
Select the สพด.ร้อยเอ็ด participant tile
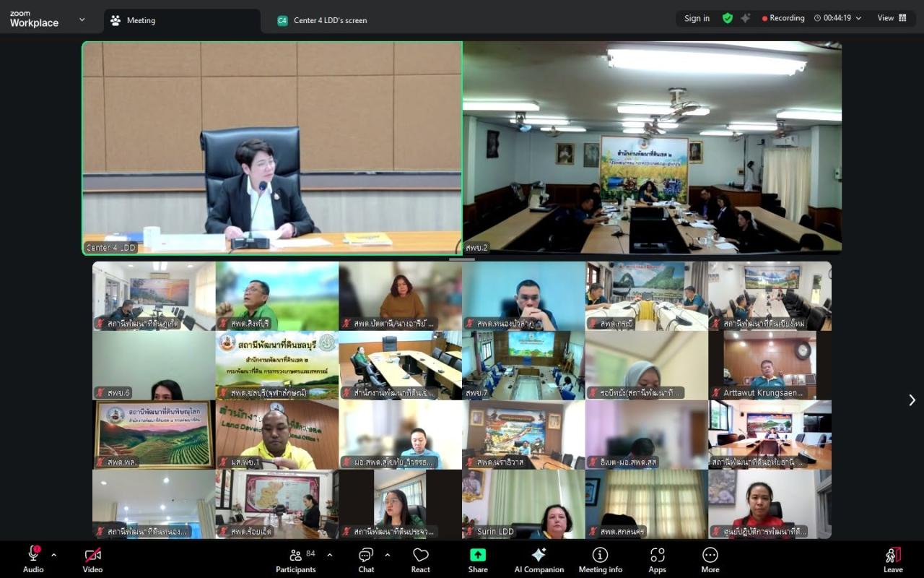(x=277, y=504)
